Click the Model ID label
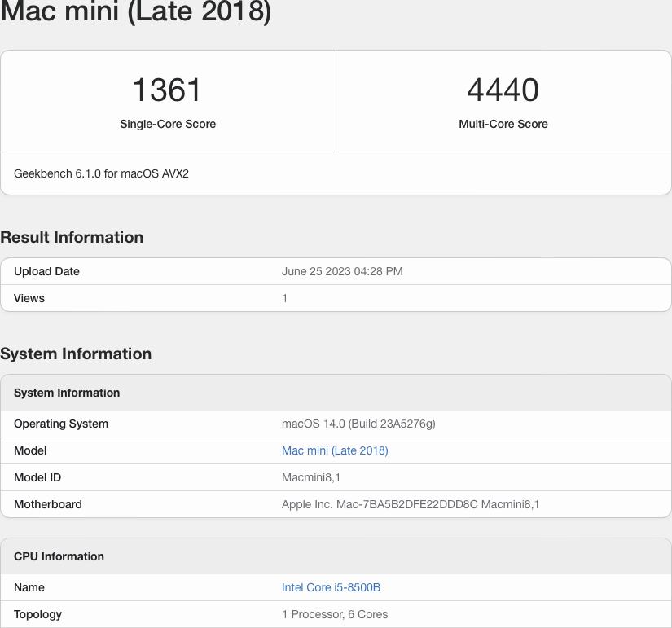 click(37, 477)
